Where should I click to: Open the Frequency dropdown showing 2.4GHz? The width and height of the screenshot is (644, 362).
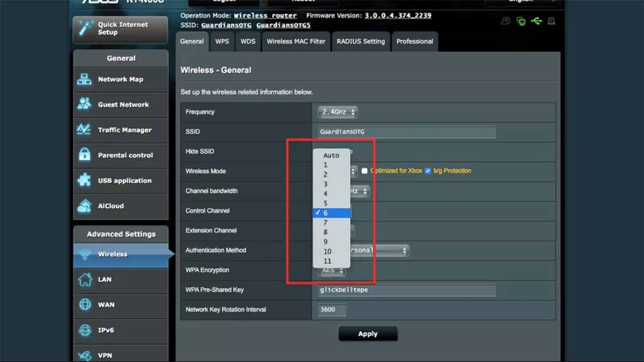coord(337,112)
